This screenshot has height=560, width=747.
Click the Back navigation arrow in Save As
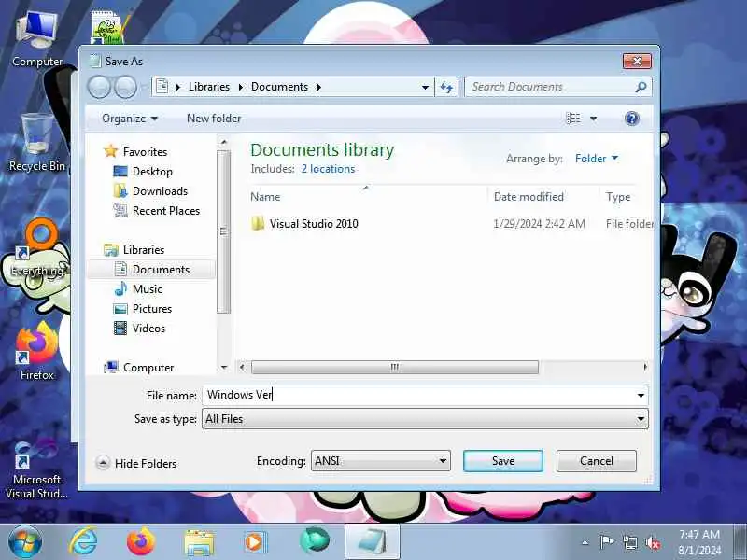tap(99, 87)
